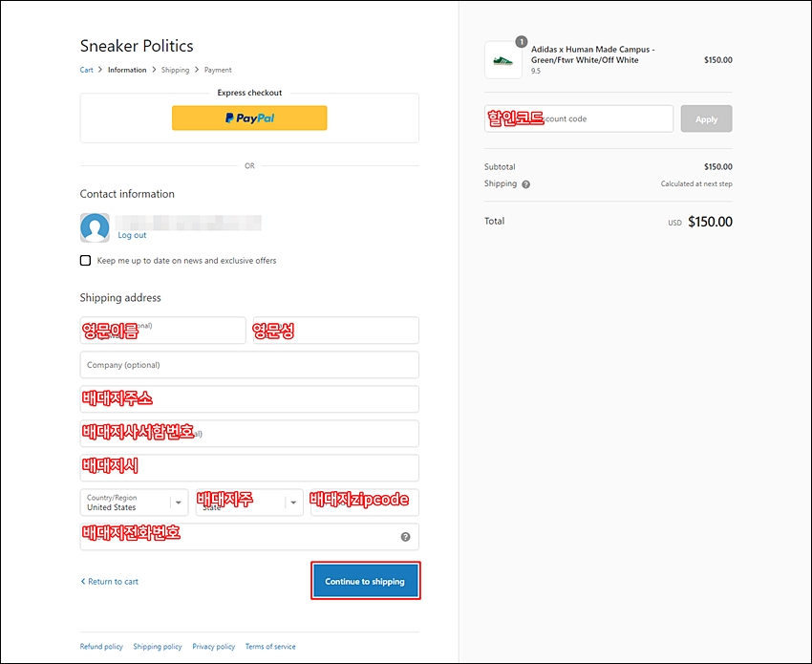Click the 'Contact information' heading
This screenshot has height=664, width=812.
coord(127,194)
